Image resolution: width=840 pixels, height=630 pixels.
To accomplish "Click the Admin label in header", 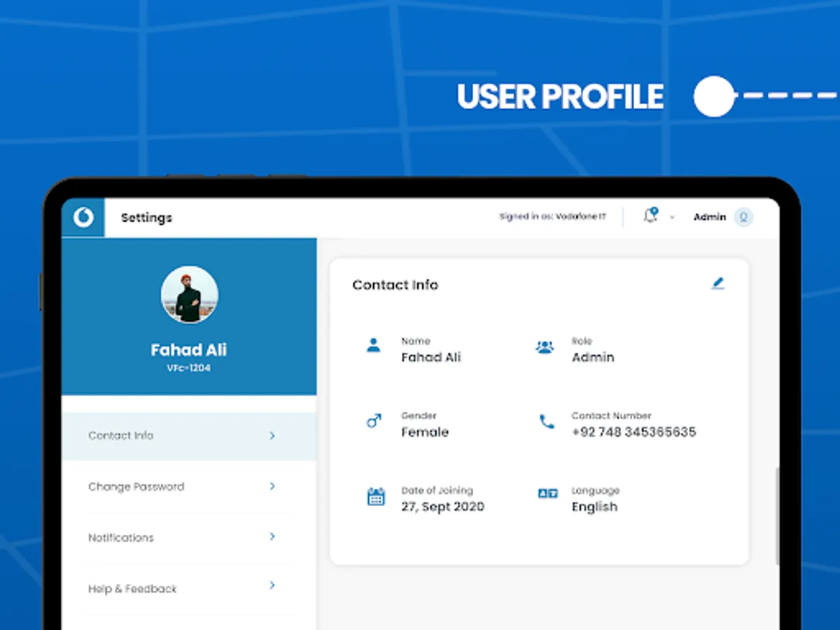I will pyautogui.click(x=710, y=217).
